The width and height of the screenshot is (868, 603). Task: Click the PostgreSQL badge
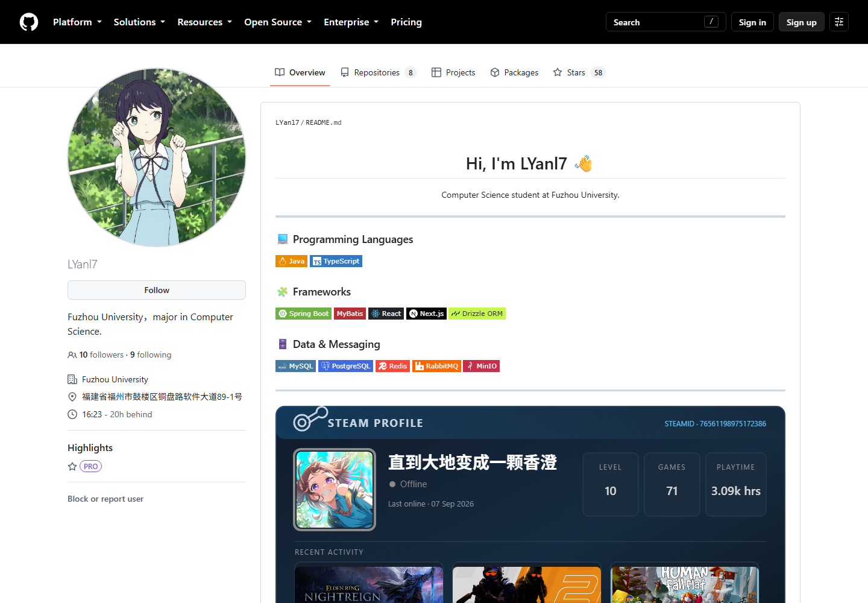pos(345,366)
